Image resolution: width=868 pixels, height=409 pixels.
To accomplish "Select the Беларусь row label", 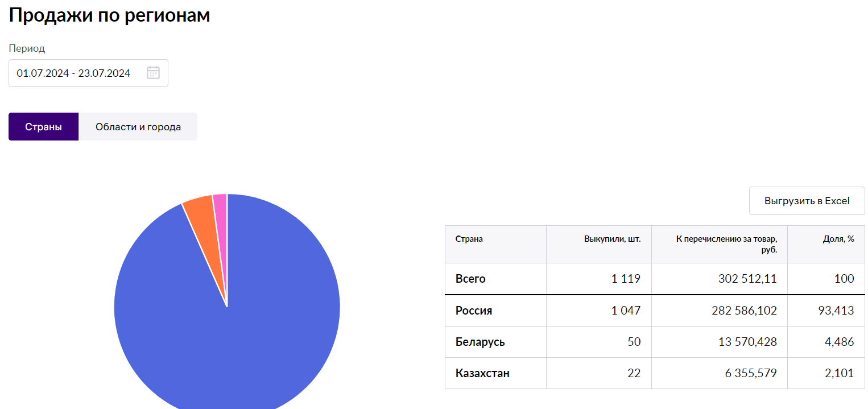I will point(480,342).
